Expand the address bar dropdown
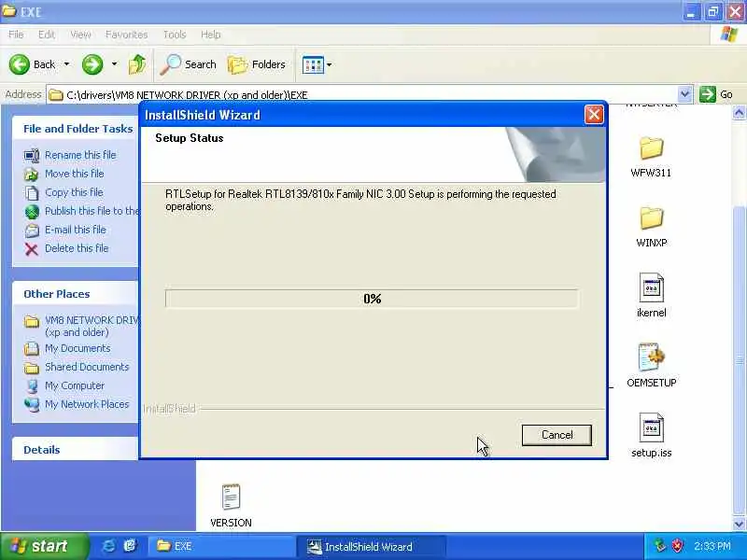The height and width of the screenshot is (560, 747). point(684,94)
